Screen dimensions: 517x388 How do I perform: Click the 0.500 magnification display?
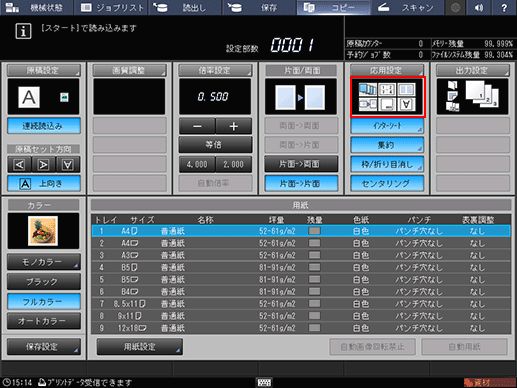tap(215, 96)
